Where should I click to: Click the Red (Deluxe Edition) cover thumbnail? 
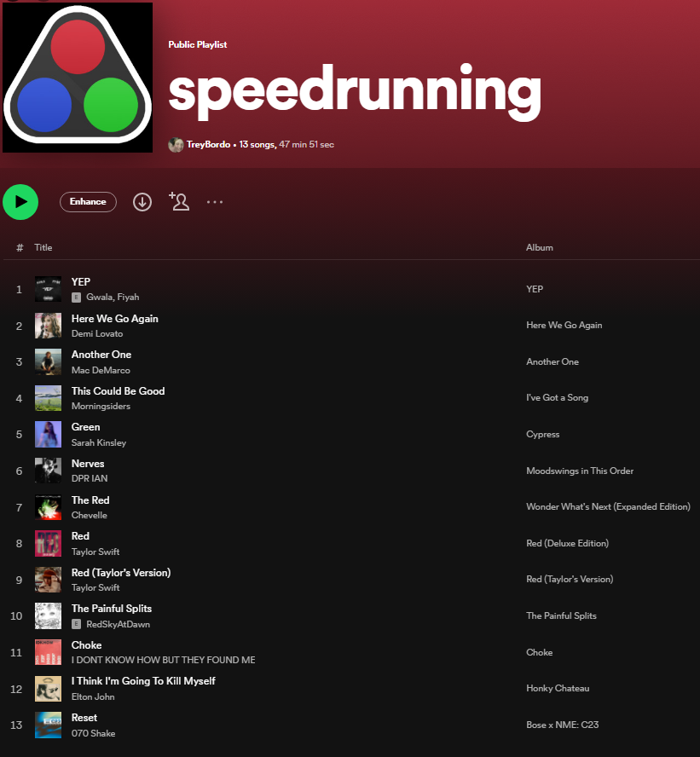click(x=49, y=544)
